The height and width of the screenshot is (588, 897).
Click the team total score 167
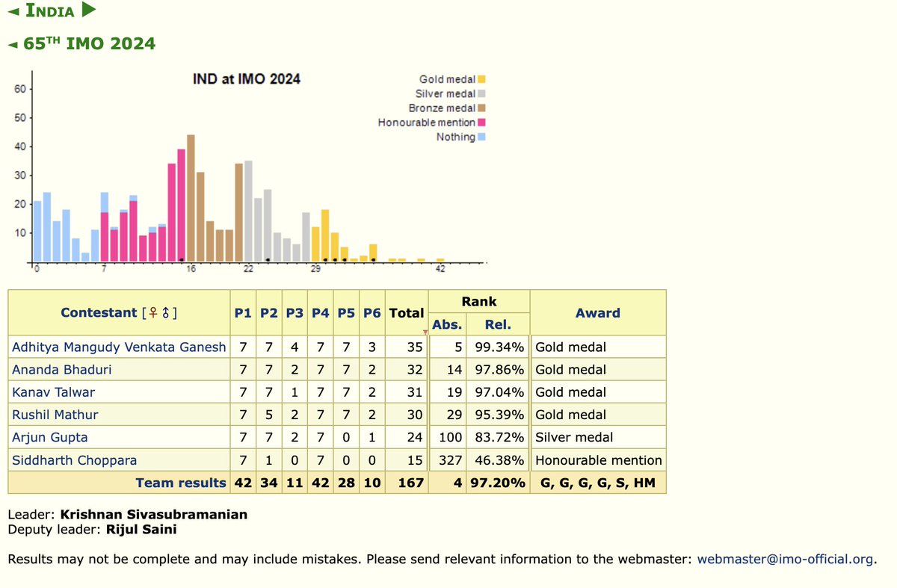413,483
